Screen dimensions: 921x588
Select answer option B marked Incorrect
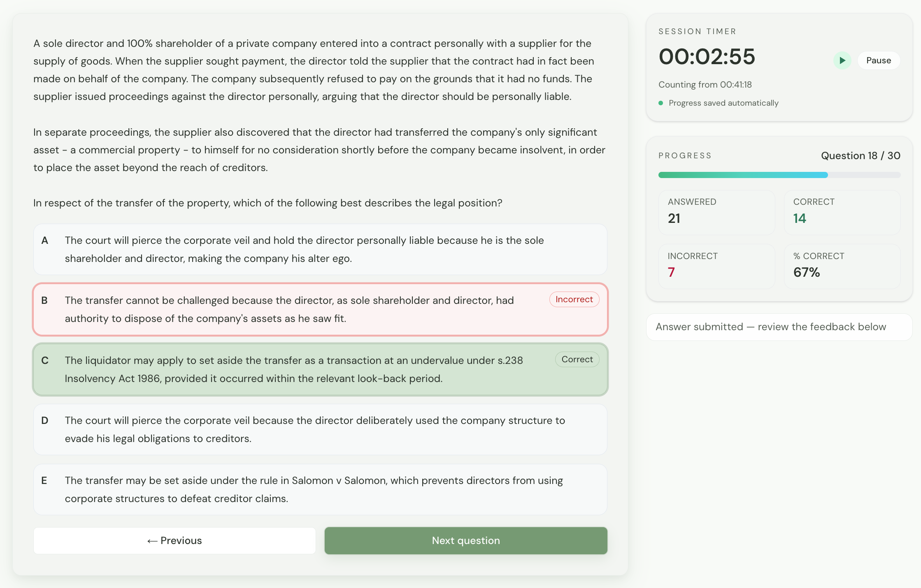(x=288, y=310)
